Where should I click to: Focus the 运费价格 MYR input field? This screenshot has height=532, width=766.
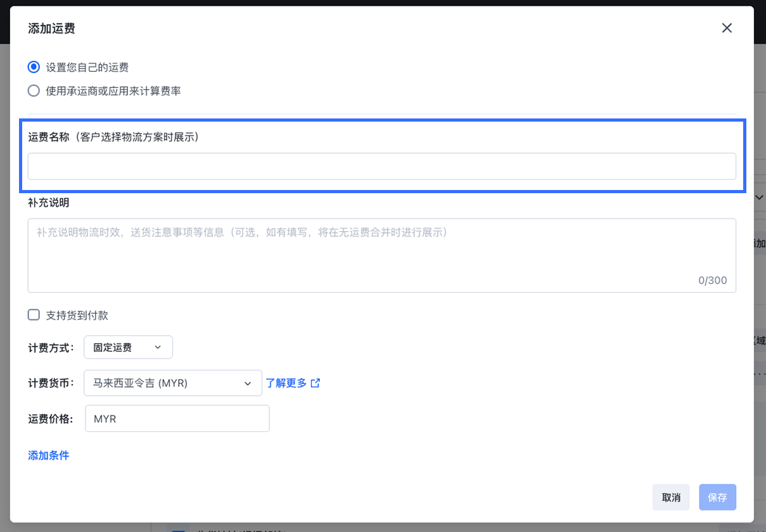177,419
